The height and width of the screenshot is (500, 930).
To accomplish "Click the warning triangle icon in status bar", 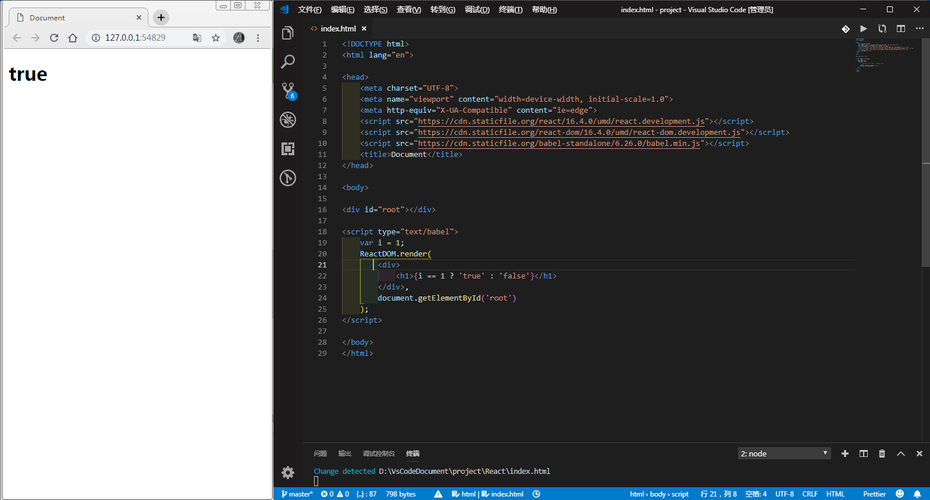I will [438, 494].
